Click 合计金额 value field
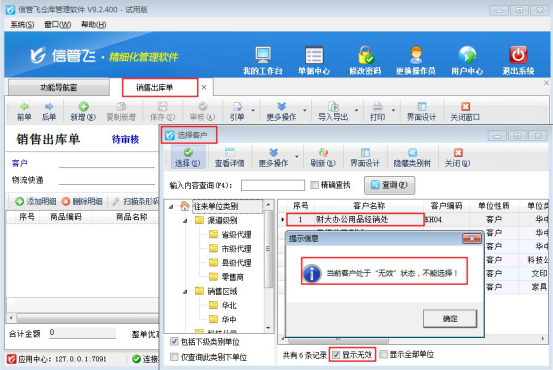The height and width of the screenshot is (370, 553). (82, 333)
